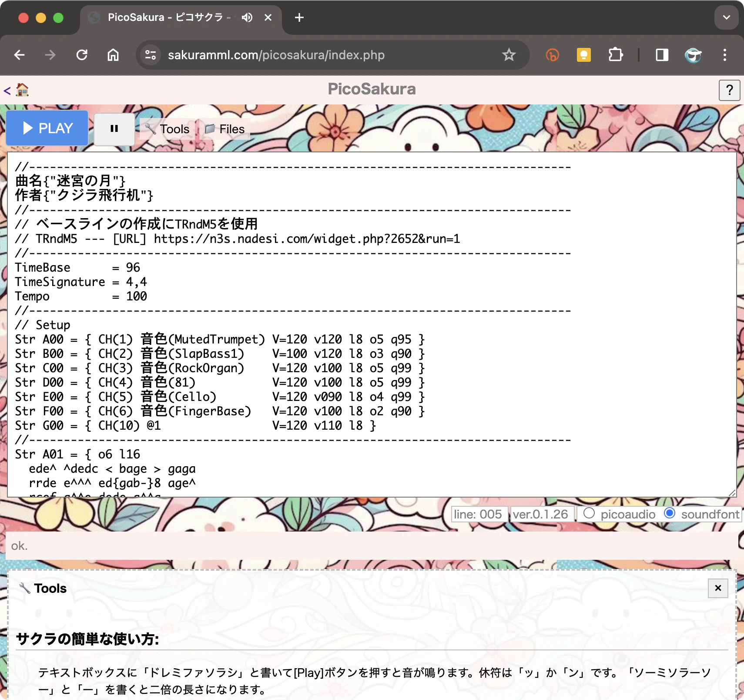The image size is (744, 700).
Task: Select the picoaudio radio option
Action: (x=589, y=513)
